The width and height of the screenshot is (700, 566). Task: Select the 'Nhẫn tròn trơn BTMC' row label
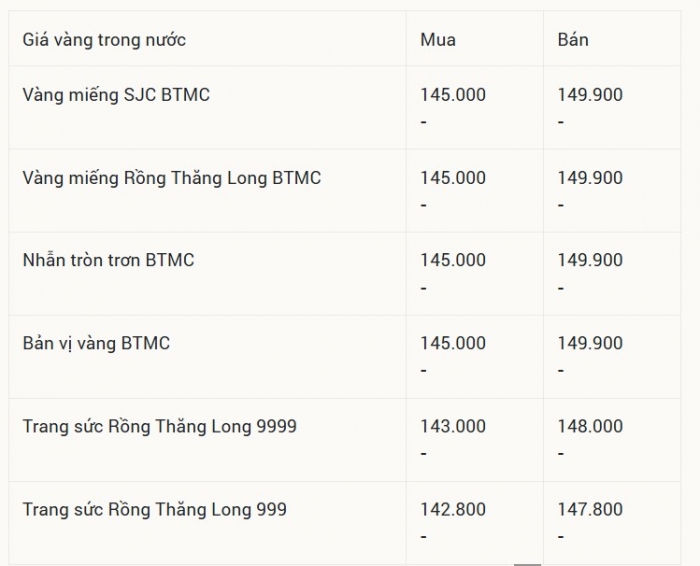coord(108,260)
